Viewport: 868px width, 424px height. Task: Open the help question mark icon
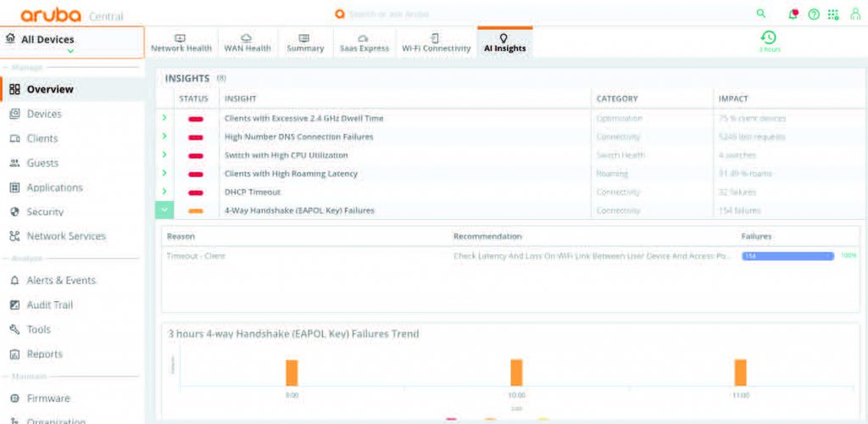pyautogui.click(x=814, y=14)
